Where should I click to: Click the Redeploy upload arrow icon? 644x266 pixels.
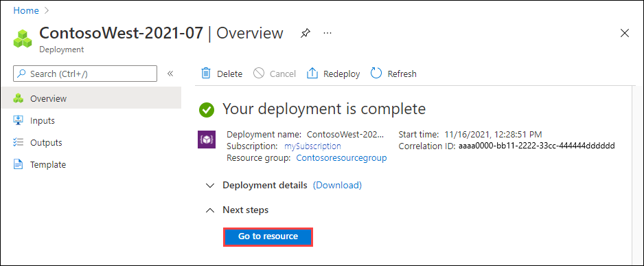tap(312, 74)
